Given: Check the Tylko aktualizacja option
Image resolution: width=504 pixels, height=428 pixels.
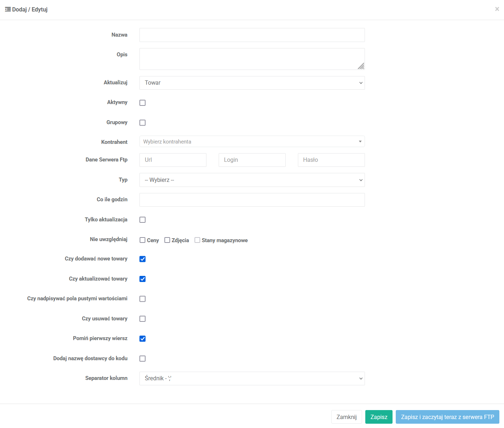Looking at the screenshot, I should [x=142, y=220].
